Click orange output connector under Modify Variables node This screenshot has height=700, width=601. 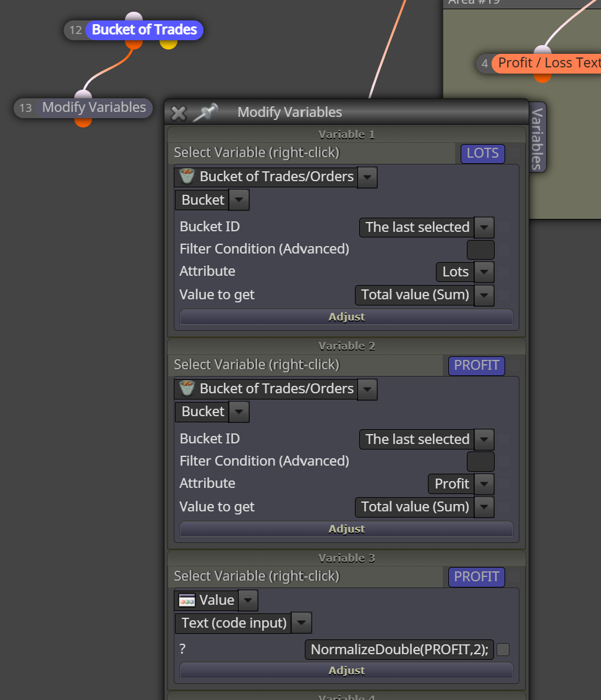point(83,121)
